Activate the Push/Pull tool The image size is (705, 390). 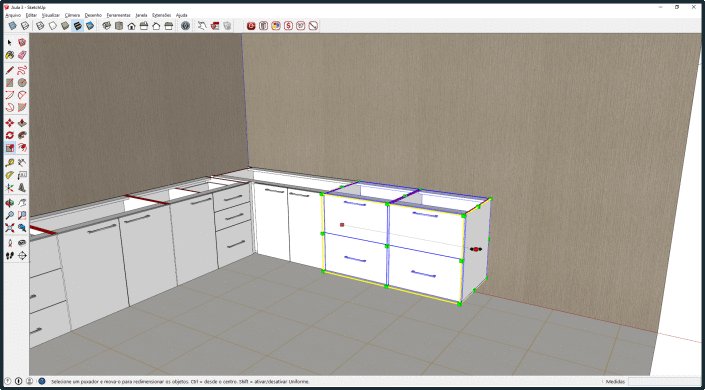(x=22, y=123)
